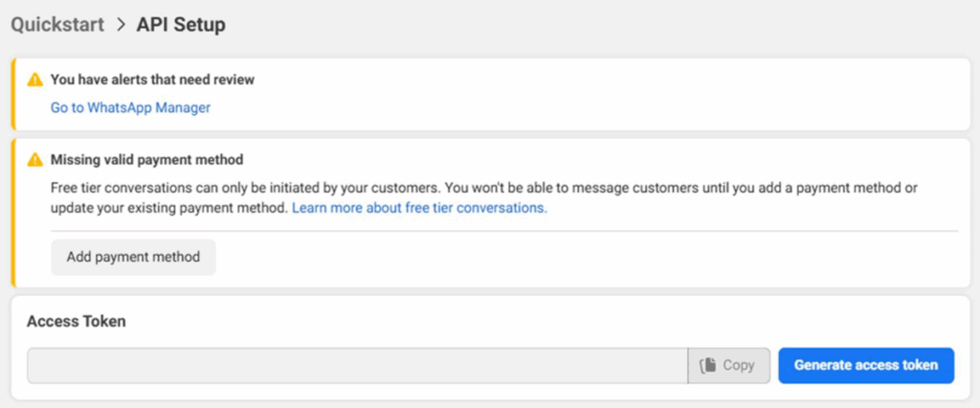Click the Copy label to copy the token
The width and height of the screenshot is (980, 408).
[739, 365]
